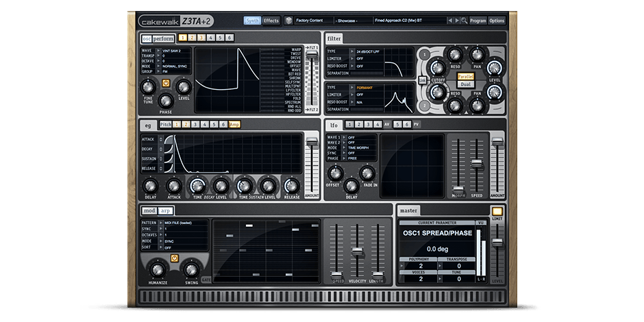Select LFO 3 button
Screen dimensions: 644x322
[369, 125]
